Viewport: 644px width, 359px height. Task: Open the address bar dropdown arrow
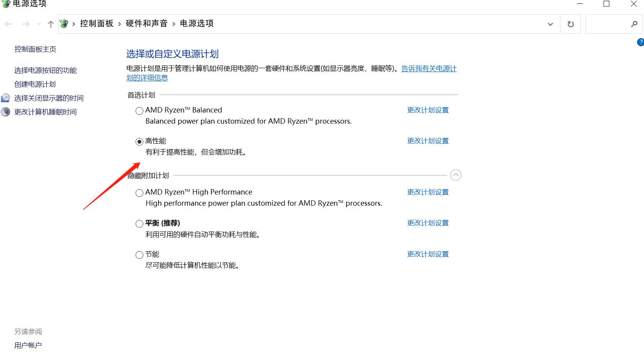550,24
